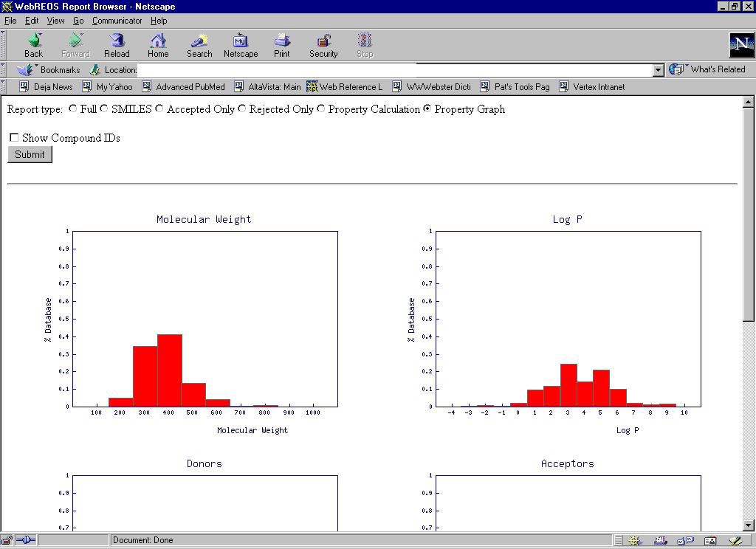This screenshot has height=549, width=756.
Task: Open the Pat's Tools Pag bookmark
Action: pos(515,87)
